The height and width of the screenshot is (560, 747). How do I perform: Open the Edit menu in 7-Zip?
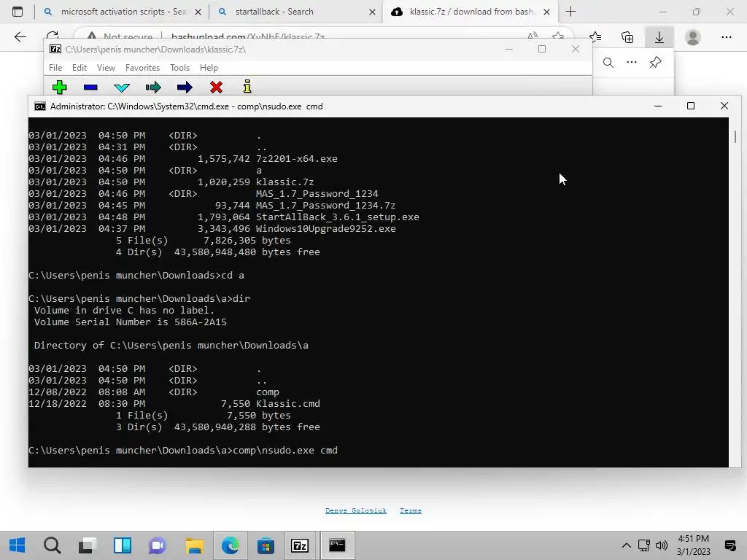coord(79,68)
